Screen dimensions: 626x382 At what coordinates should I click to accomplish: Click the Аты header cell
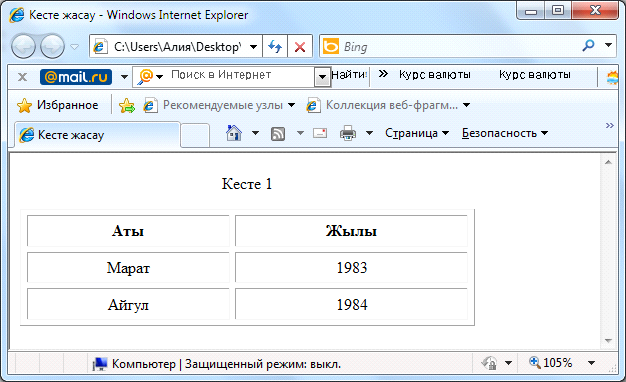point(128,231)
